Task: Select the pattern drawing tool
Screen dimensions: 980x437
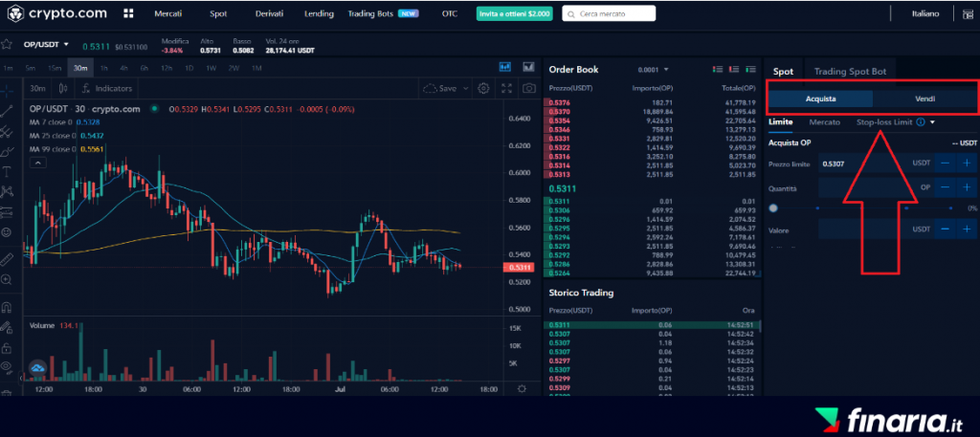Action: [7, 191]
